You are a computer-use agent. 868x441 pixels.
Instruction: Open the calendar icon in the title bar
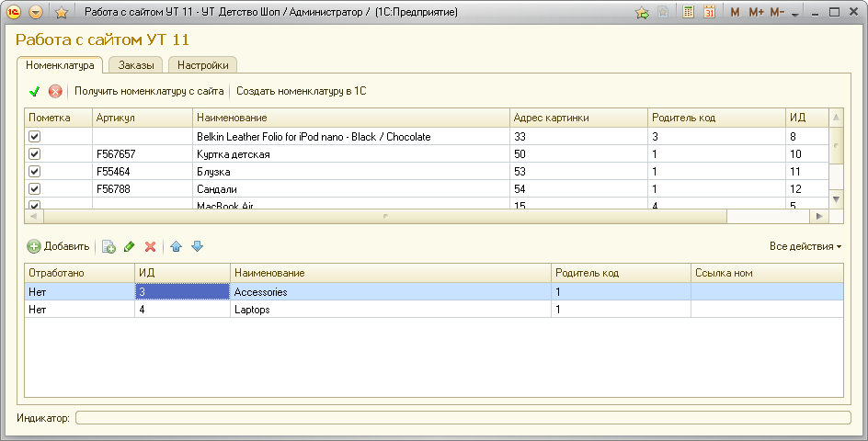[x=709, y=13]
